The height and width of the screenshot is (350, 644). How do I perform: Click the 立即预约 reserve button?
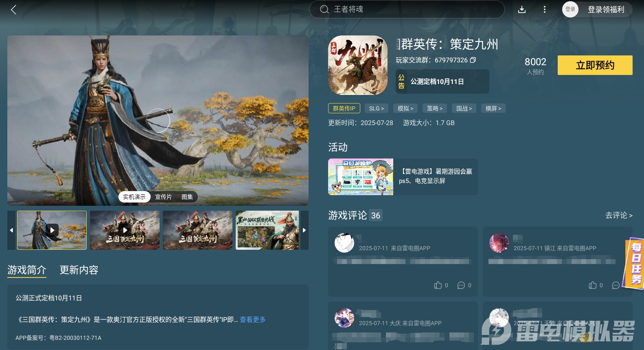coord(595,65)
